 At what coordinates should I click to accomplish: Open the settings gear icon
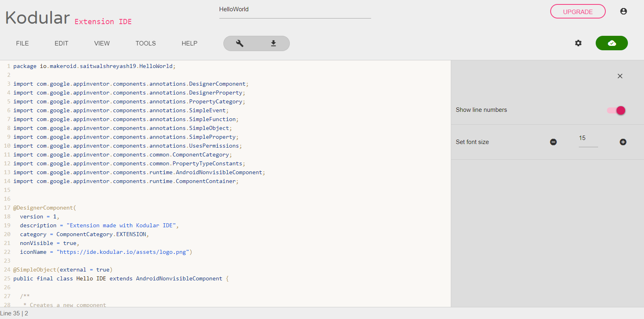(x=578, y=43)
